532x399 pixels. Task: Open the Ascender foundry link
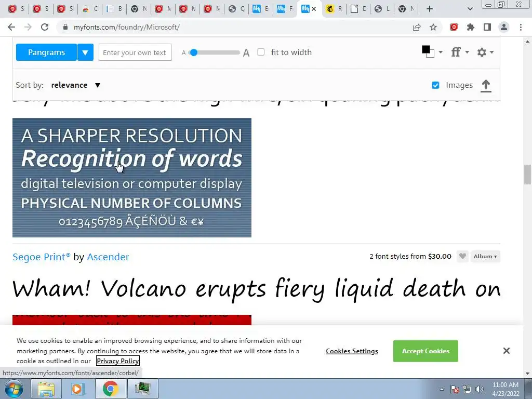[108, 257]
